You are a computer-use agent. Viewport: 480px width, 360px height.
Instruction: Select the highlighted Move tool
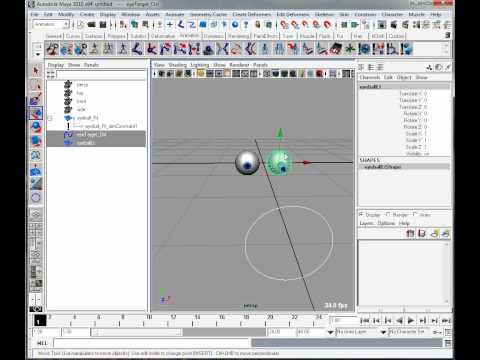coord(36,113)
